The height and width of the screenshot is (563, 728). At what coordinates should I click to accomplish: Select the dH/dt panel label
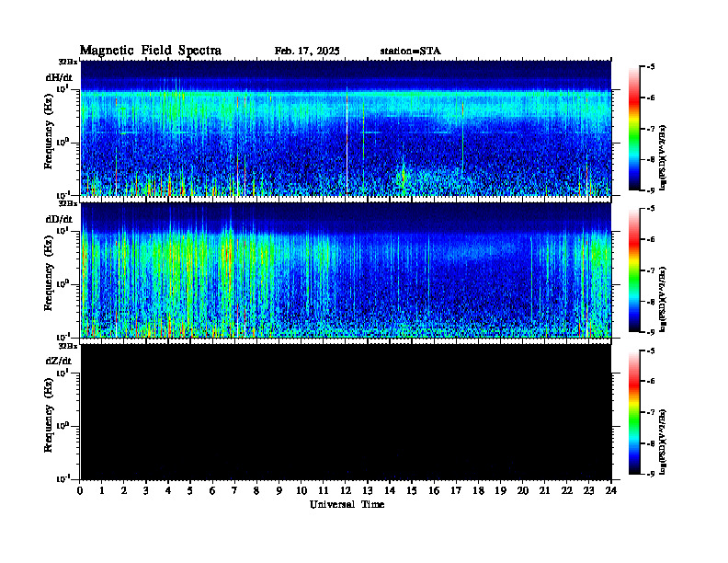tap(59, 77)
